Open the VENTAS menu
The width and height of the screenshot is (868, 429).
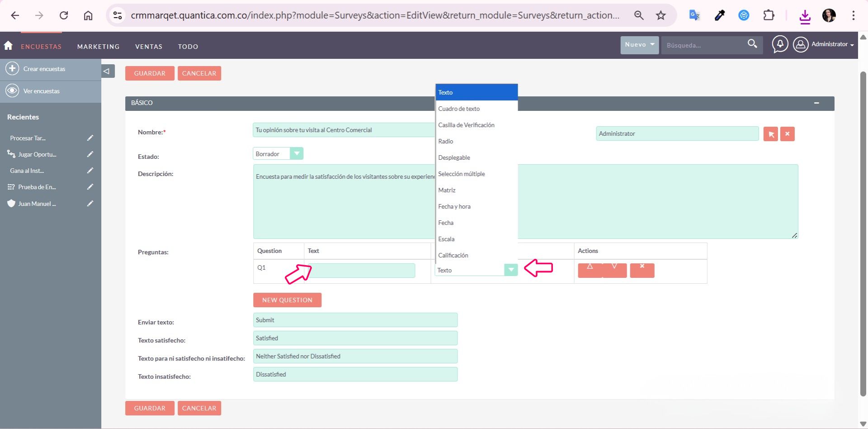pyautogui.click(x=148, y=47)
